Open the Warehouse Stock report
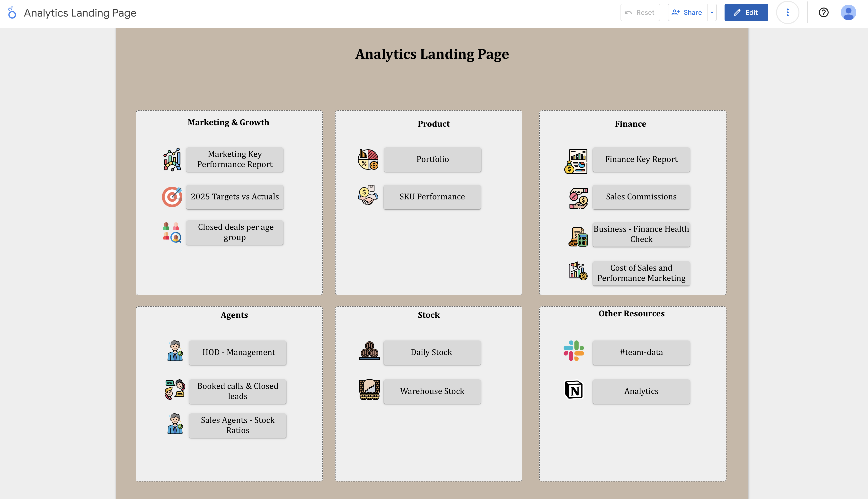This screenshot has width=868, height=499. click(432, 391)
